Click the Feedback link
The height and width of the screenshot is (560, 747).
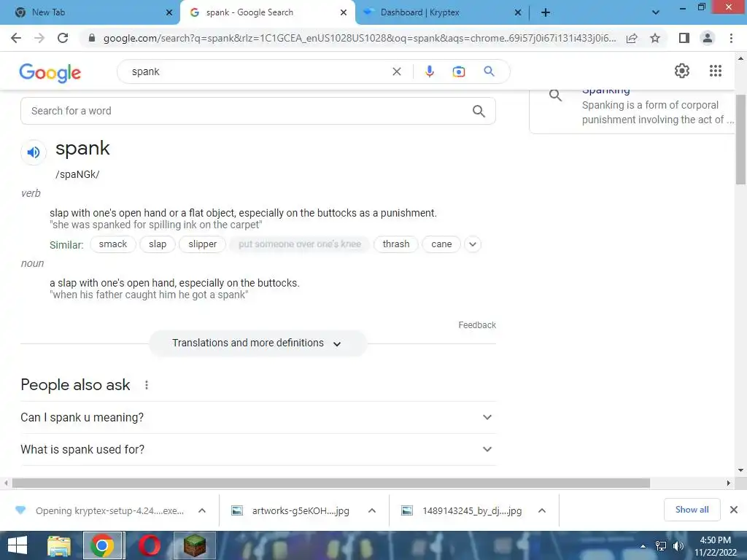click(x=477, y=325)
